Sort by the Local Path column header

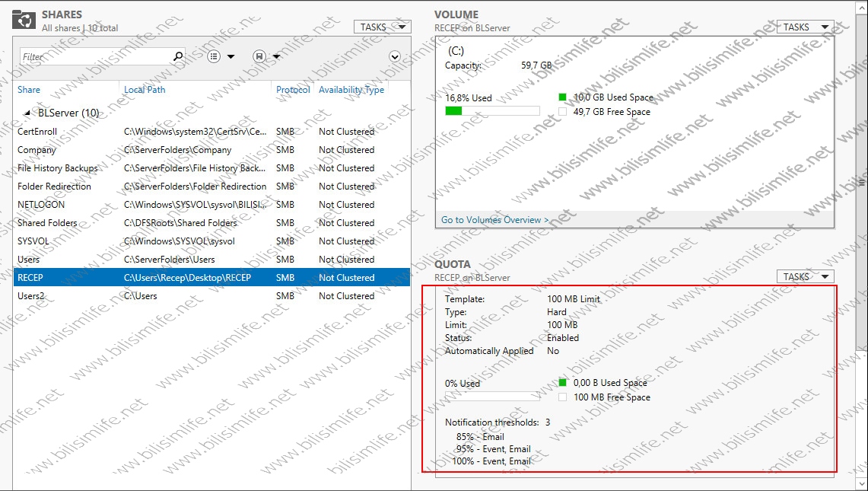(x=145, y=90)
